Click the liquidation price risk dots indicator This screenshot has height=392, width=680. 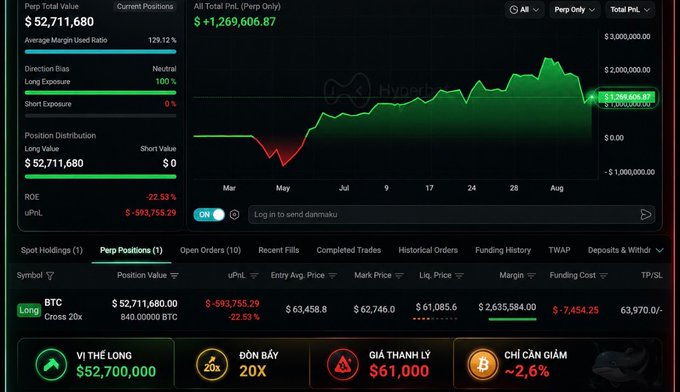click(435, 319)
